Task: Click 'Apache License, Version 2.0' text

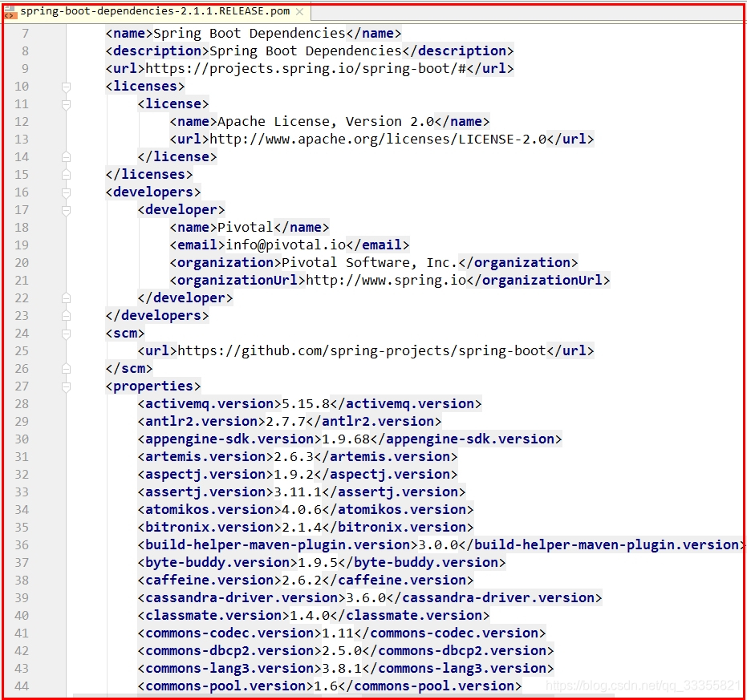Action: click(326, 121)
